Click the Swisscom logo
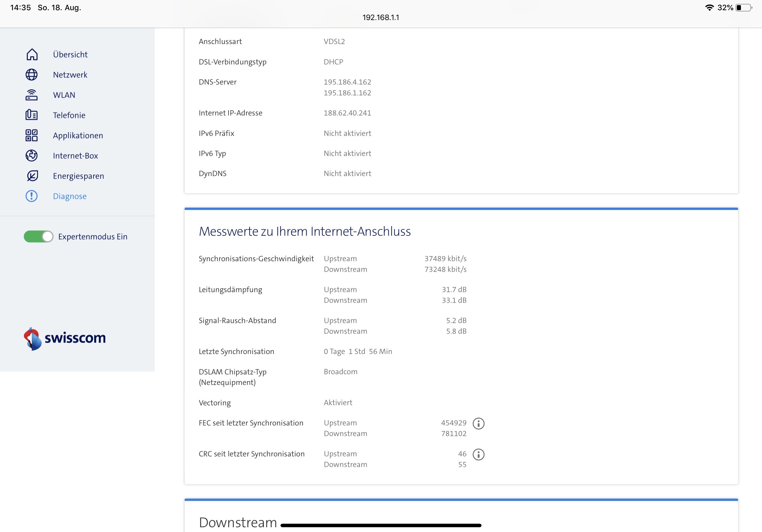Image resolution: width=762 pixels, height=532 pixels. click(65, 338)
